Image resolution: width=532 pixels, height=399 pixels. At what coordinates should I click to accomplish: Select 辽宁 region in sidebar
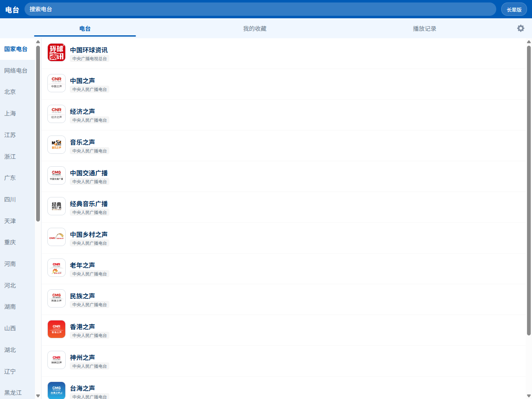[17, 372]
